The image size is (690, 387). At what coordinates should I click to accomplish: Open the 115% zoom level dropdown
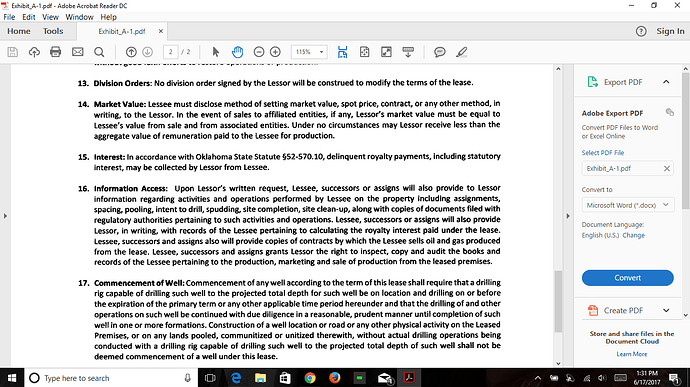click(x=309, y=52)
